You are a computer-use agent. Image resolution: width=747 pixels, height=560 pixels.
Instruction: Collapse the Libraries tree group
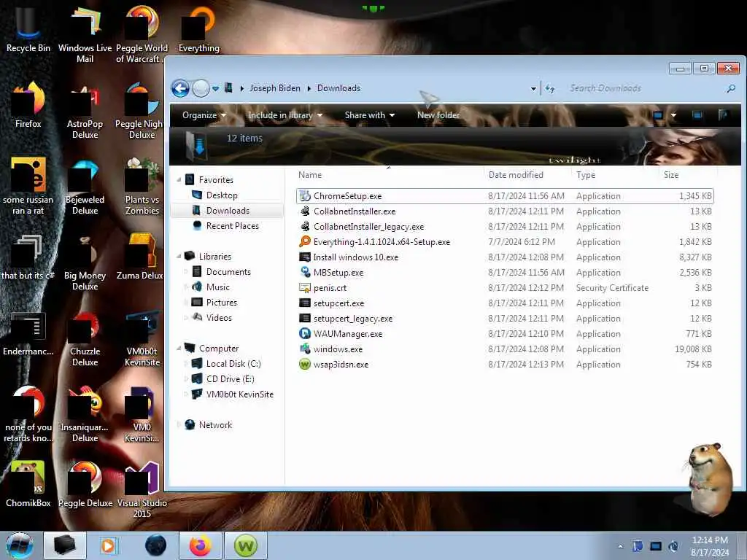[179, 256]
